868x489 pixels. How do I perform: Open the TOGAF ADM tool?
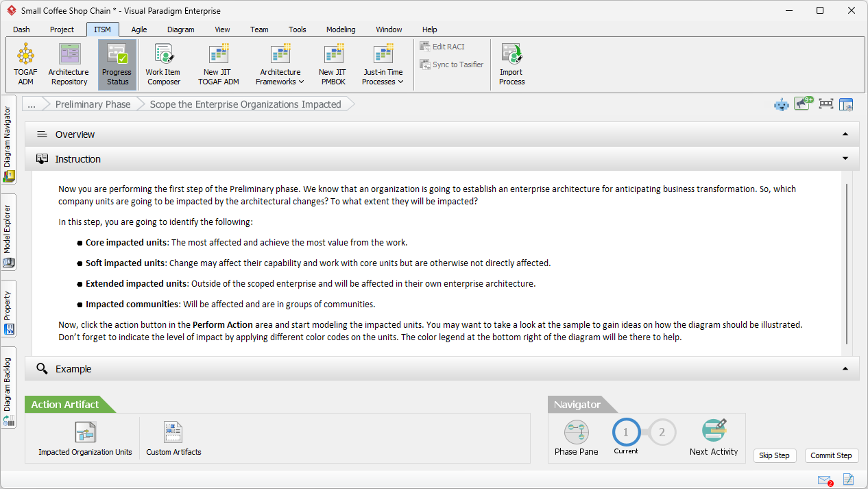tap(25, 64)
